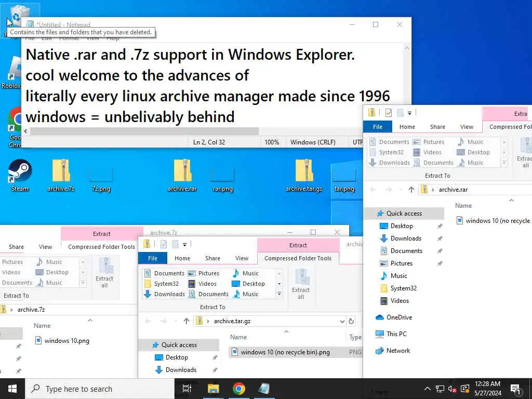Extract to Desktop in archive.tar.gz ribbon
Image resolution: width=532 pixels, height=399 pixels.
click(248, 284)
